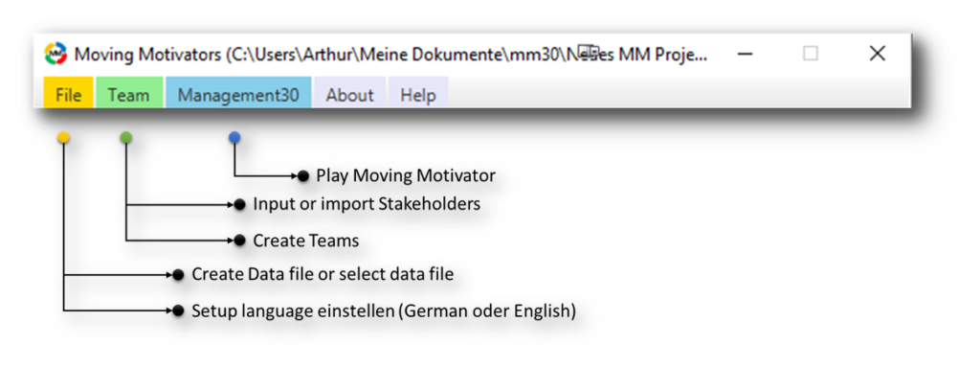Open the File menu
Screen dimensions: 980x368
[x=69, y=95]
